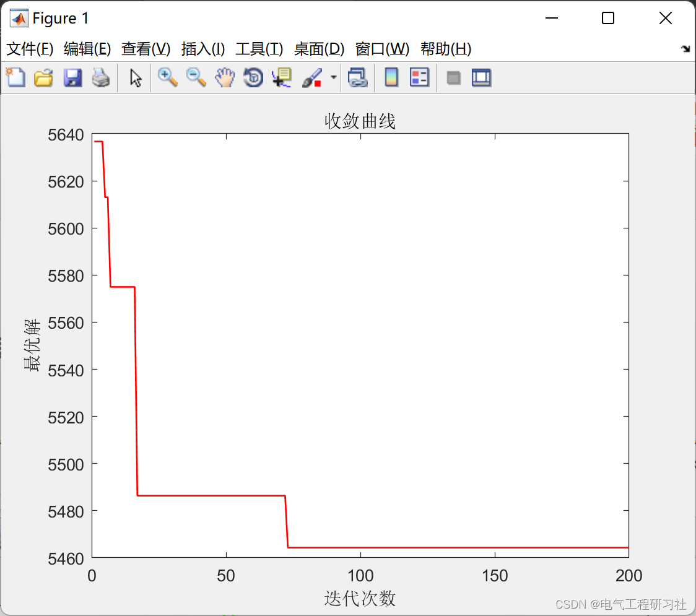Viewport: 696px width, 616px height.
Task: Activate the Zoom Out tool
Action: pos(196,77)
